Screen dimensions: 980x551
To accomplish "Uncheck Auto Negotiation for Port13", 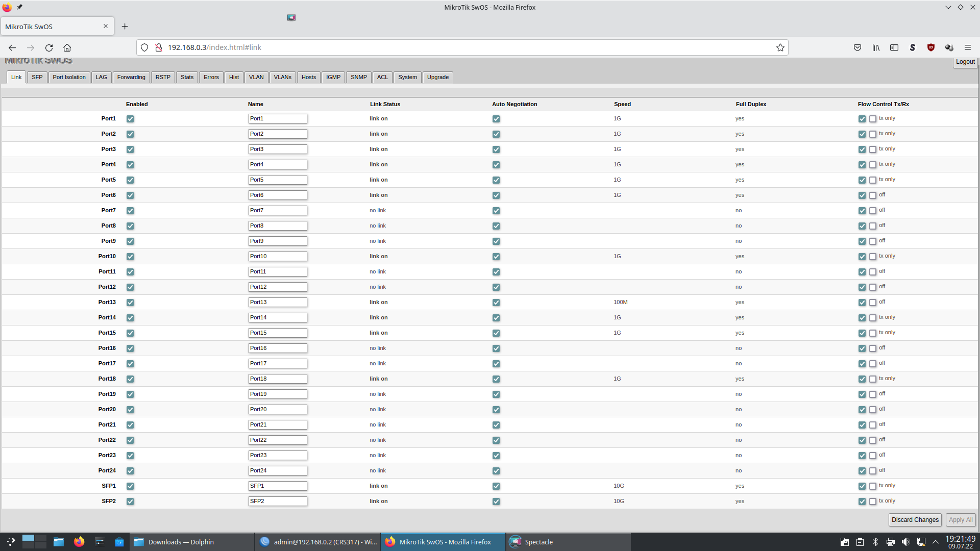I will pyautogui.click(x=496, y=303).
